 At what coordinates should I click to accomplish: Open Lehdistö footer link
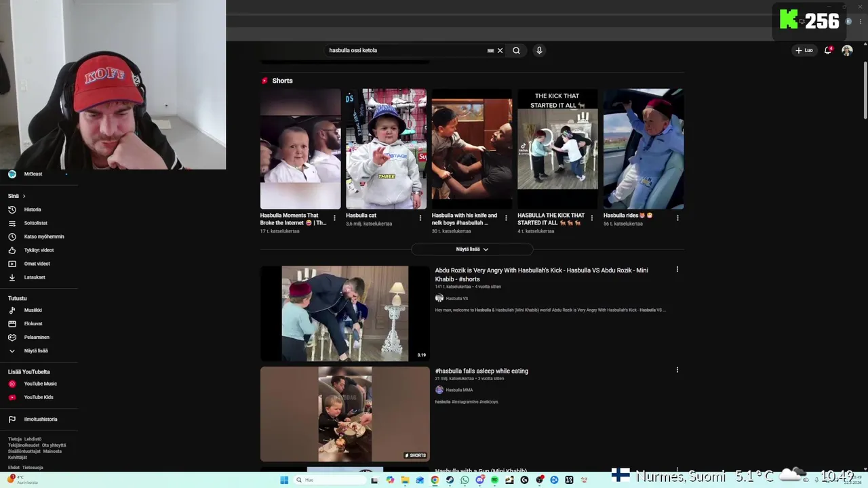pos(33,439)
